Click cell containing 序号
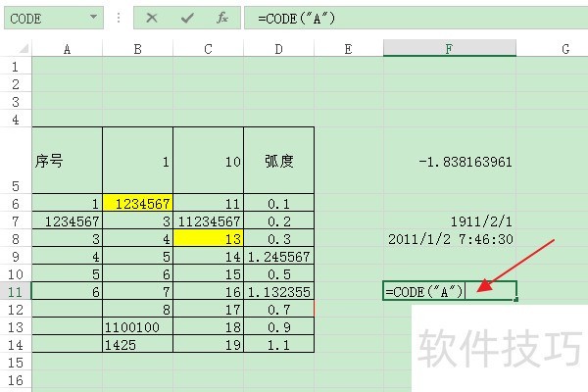Viewport: 588px width, 392px height. (67, 161)
